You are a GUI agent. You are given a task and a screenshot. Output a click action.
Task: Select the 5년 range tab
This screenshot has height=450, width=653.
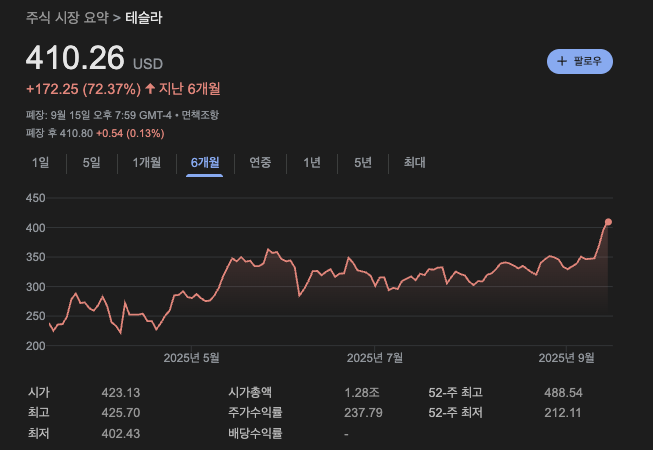click(362, 163)
